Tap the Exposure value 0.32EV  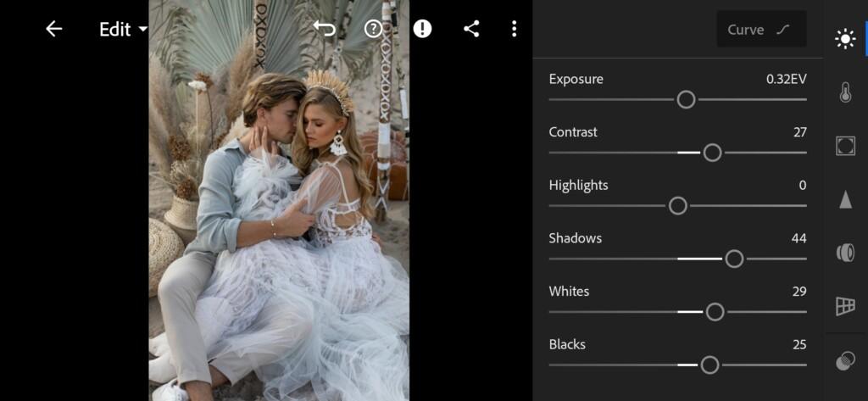click(x=787, y=79)
